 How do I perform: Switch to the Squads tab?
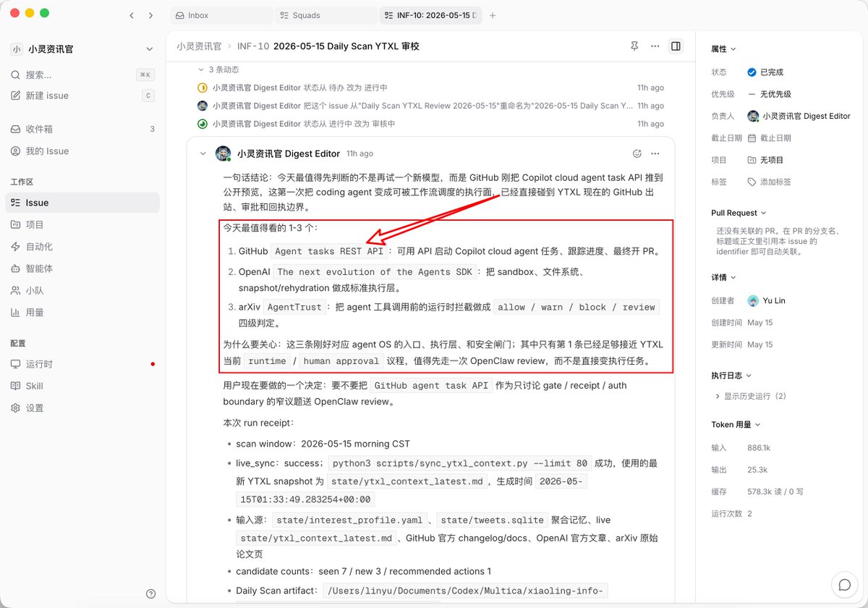(325, 15)
